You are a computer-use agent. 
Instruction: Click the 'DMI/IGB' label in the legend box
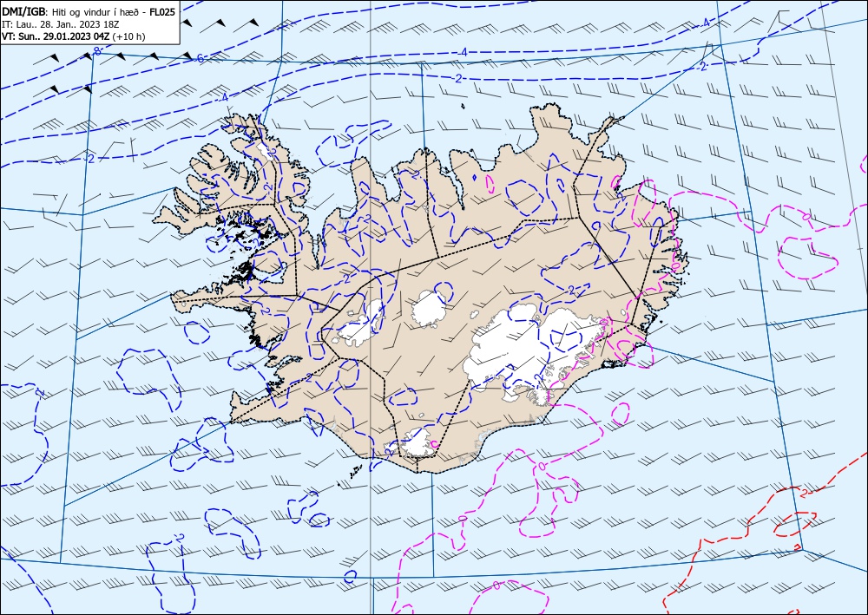tap(23, 12)
